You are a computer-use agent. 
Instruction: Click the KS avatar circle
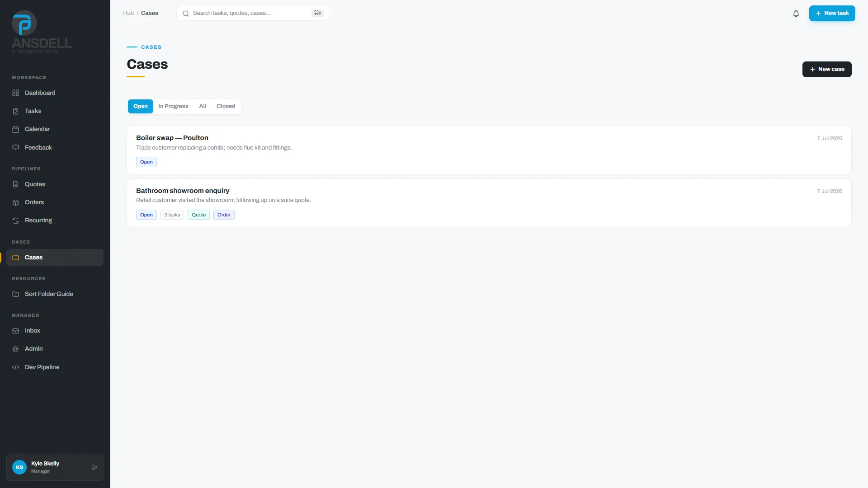19,467
